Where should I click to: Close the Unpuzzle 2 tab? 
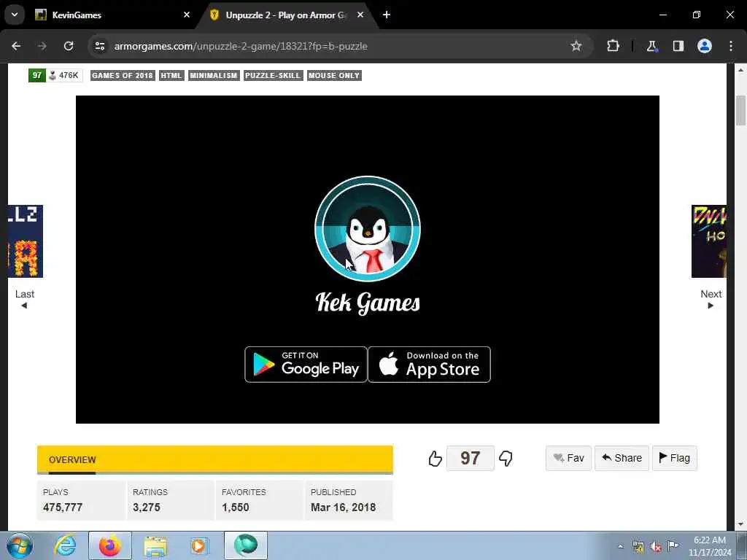pyautogui.click(x=360, y=15)
